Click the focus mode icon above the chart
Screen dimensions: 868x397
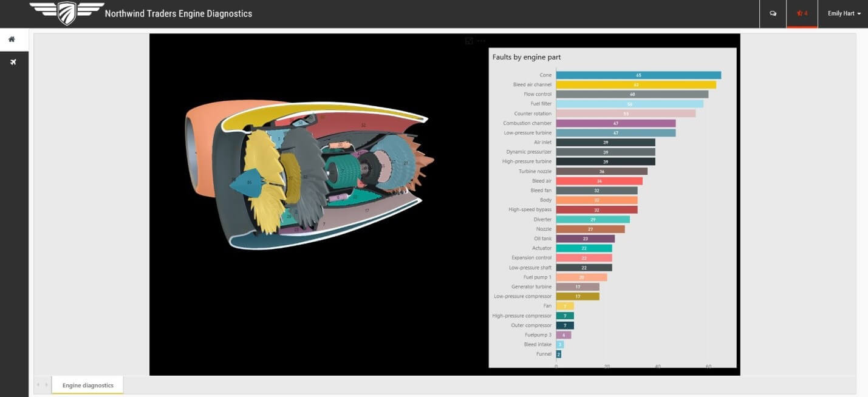[469, 41]
